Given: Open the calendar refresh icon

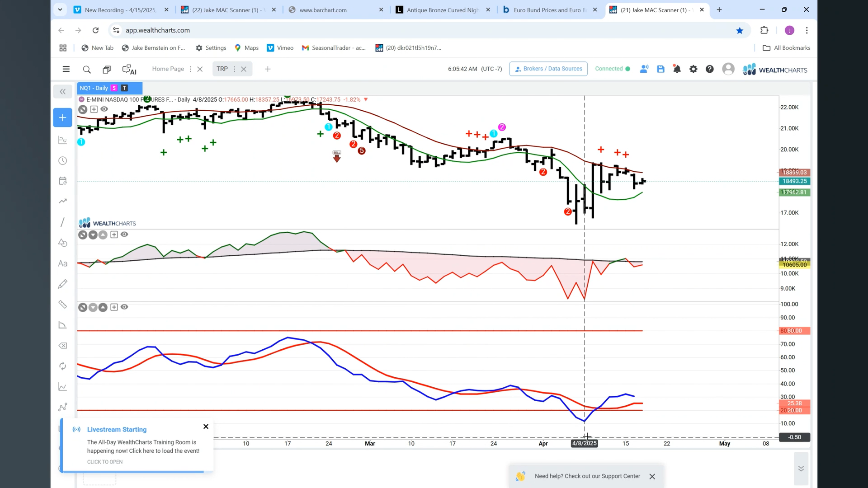Looking at the screenshot, I should coord(63,181).
